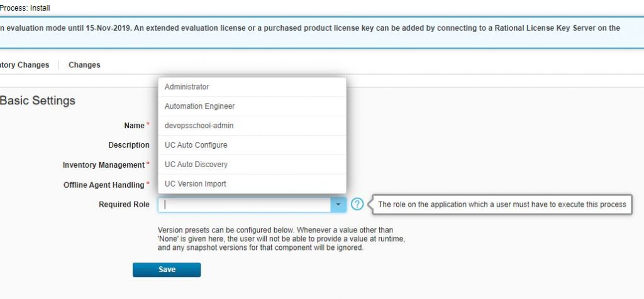
Task: Open the Inventory Changes tab
Action: tap(25, 65)
